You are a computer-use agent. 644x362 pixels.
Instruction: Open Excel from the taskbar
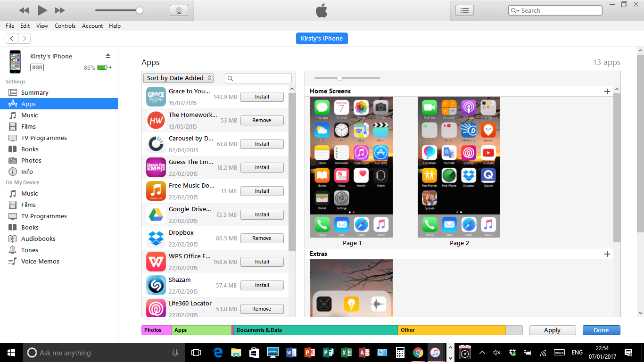(346, 353)
